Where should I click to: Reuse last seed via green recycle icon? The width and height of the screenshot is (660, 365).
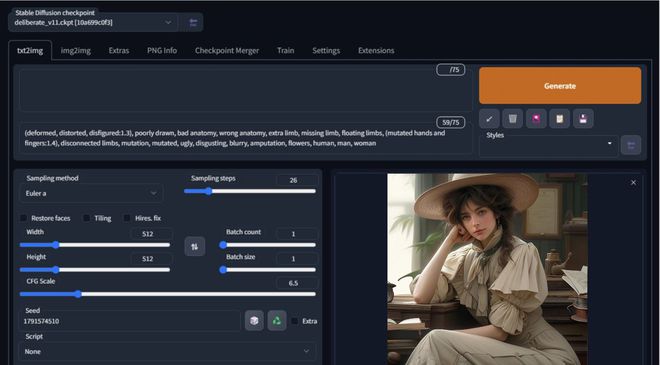(x=277, y=321)
